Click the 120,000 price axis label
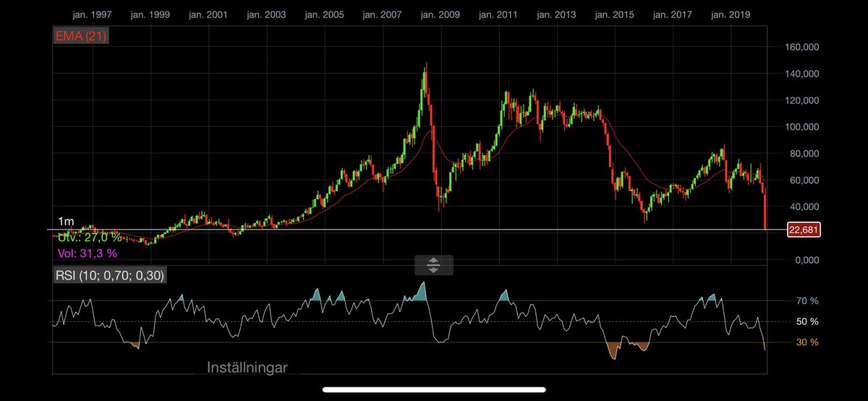The width and height of the screenshot is (868, 401). tap(801, 100)
